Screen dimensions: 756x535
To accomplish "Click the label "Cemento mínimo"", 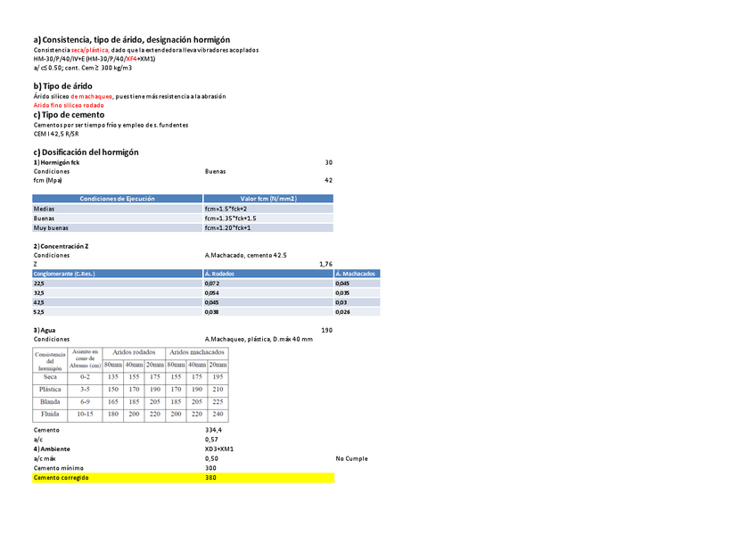I will tap(58, 468).
